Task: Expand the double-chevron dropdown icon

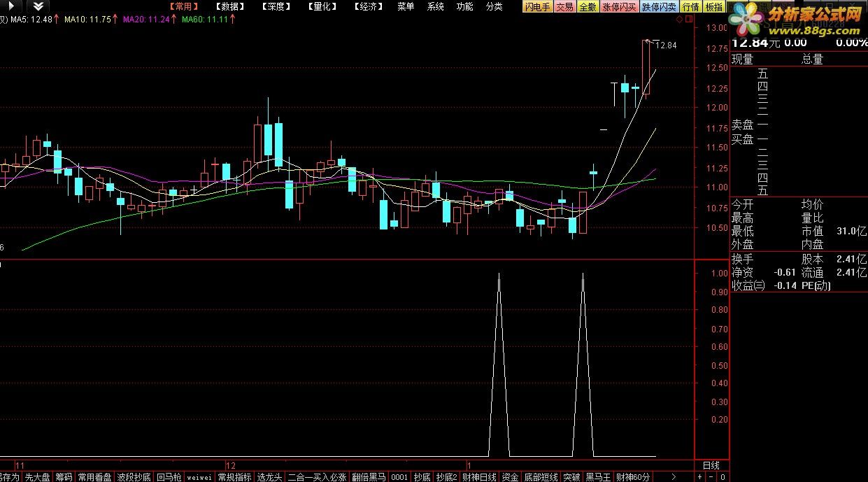Action: [38, 6]
